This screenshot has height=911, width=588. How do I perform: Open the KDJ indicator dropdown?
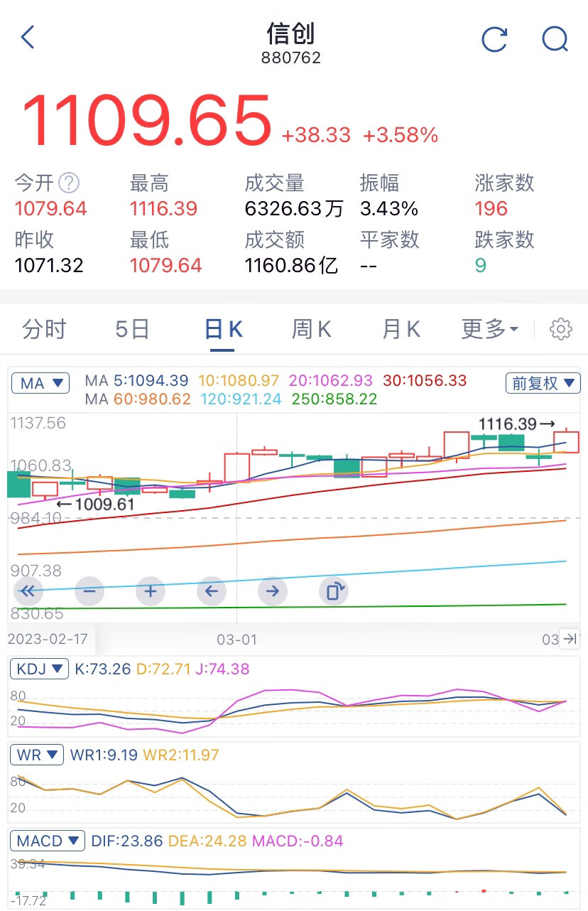click(39, 669)
